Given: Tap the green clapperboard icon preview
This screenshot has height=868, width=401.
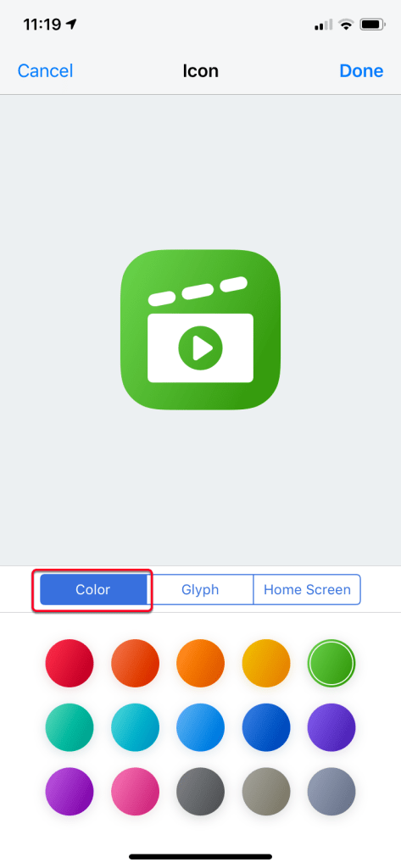Looking at the screenshot, I should click(200, 330).
